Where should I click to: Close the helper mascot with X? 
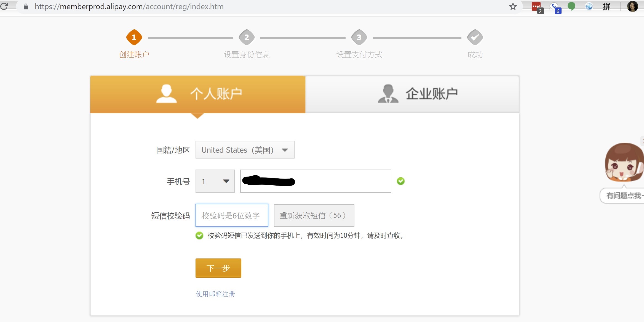point(642,141)
